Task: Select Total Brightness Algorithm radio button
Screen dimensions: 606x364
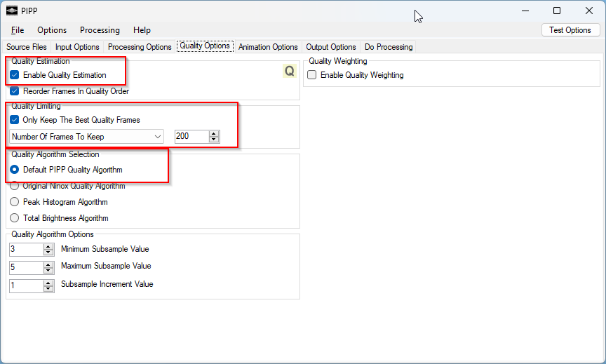Action: [14, 218]
